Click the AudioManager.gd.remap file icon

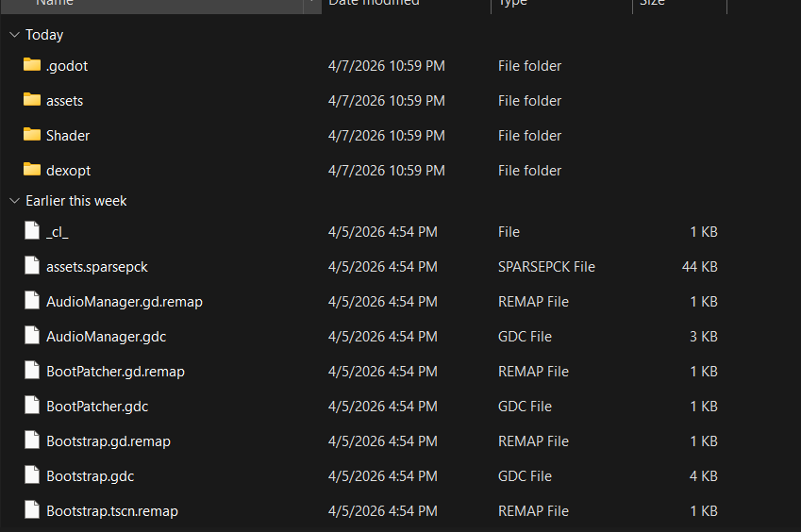pyautogui.click(x=32, y=300)
